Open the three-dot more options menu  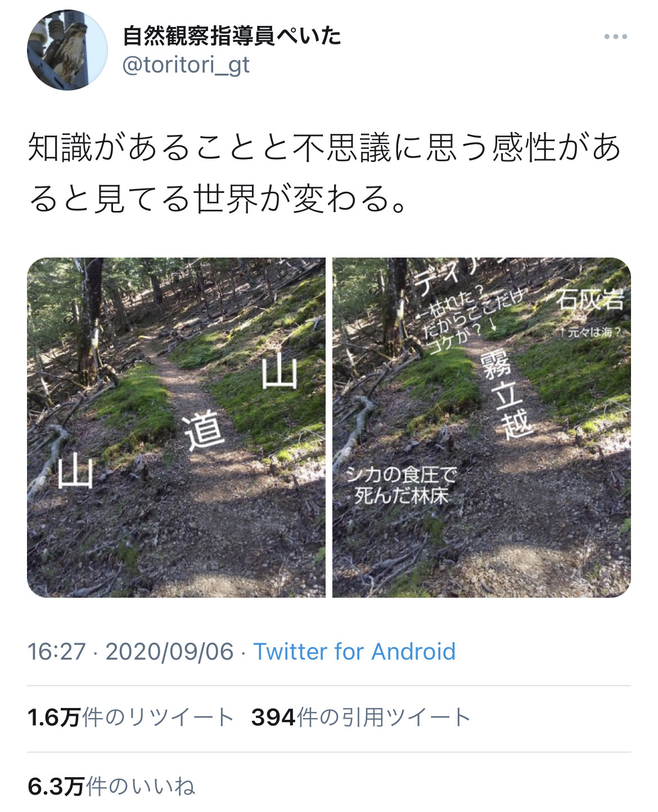[x=615, y=37]
